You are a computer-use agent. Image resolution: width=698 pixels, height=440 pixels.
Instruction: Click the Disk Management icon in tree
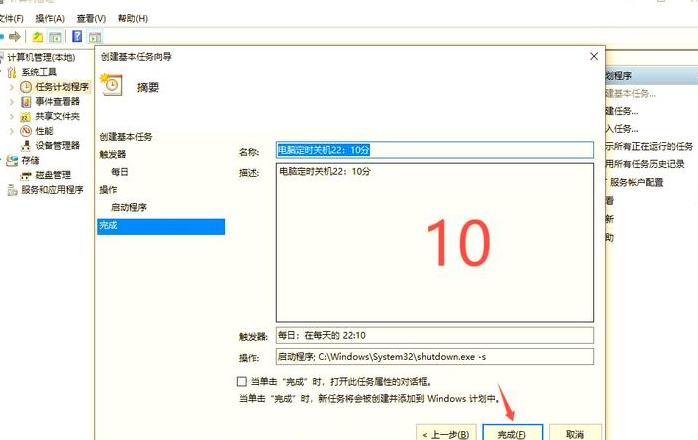[x=26, y=175]
